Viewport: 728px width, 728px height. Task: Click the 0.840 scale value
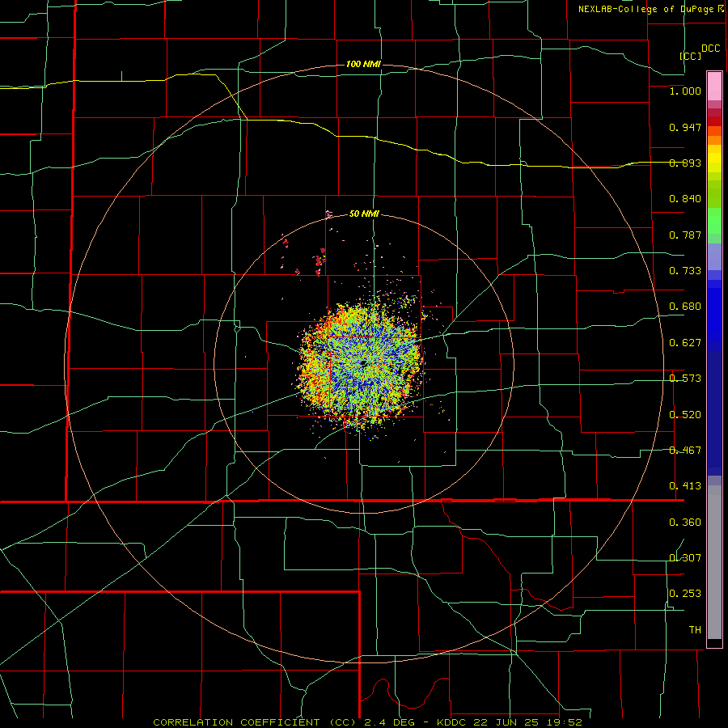pyautogui.click(x=685, y=199)
